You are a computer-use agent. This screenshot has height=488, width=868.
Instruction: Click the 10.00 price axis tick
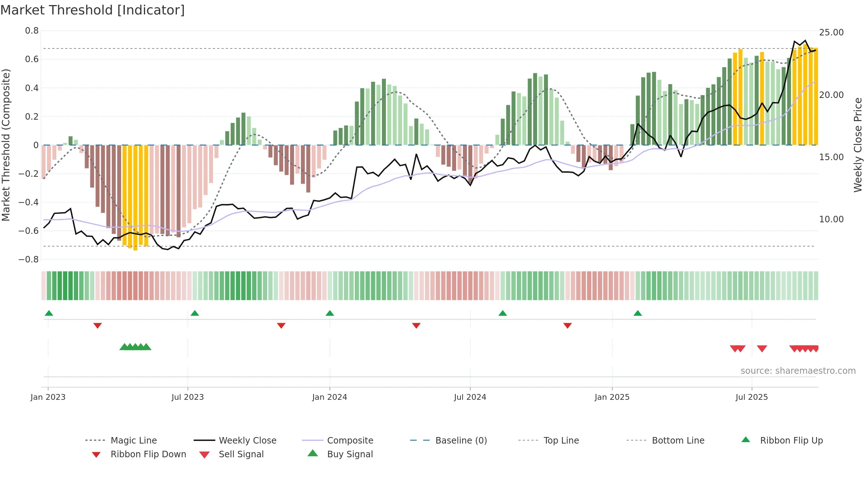point(831,219)
